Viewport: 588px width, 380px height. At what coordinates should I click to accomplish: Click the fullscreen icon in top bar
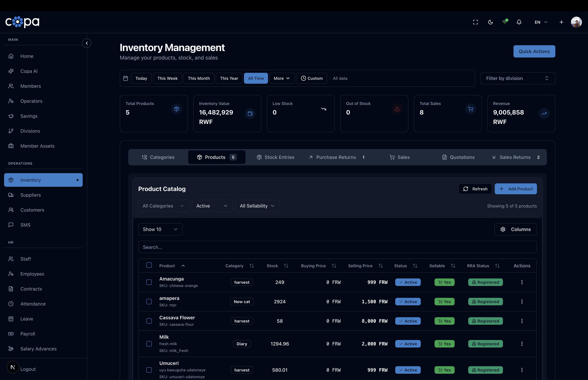[476, 22]
